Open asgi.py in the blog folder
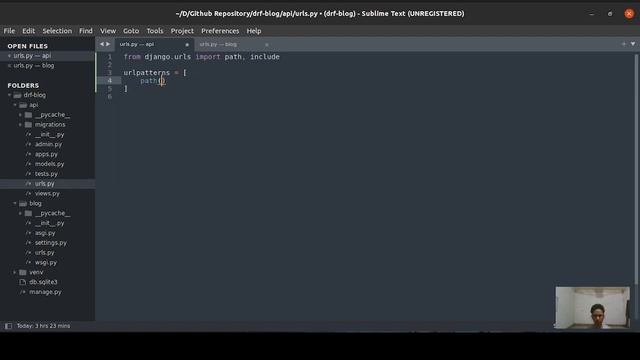The height and width of the screenshot is (360, 640). pos(45,233)
